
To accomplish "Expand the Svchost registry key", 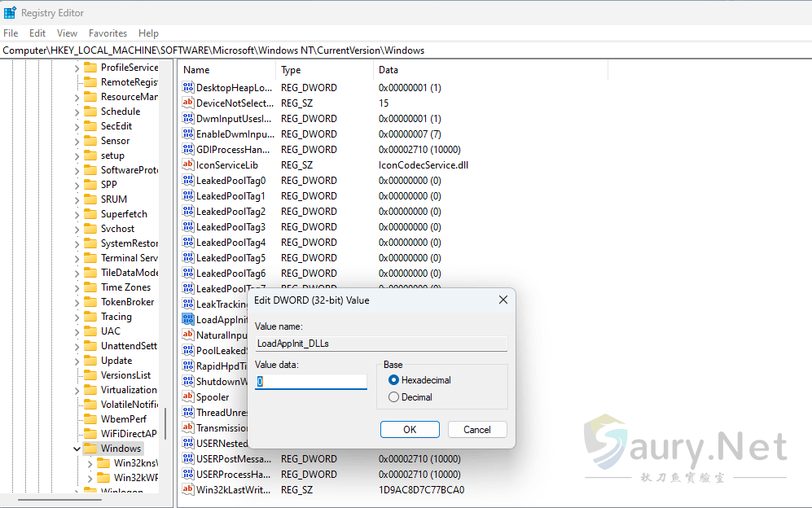I will tap(77, 229).
